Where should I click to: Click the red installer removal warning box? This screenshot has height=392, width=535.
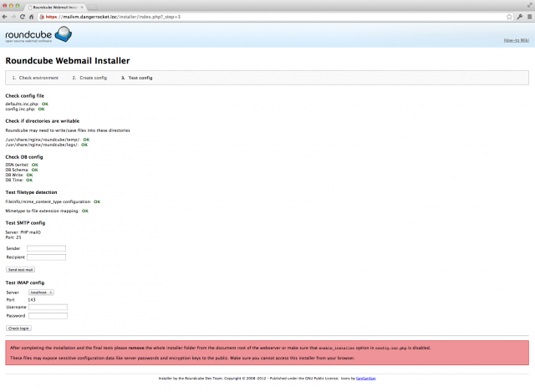(267, 353)
